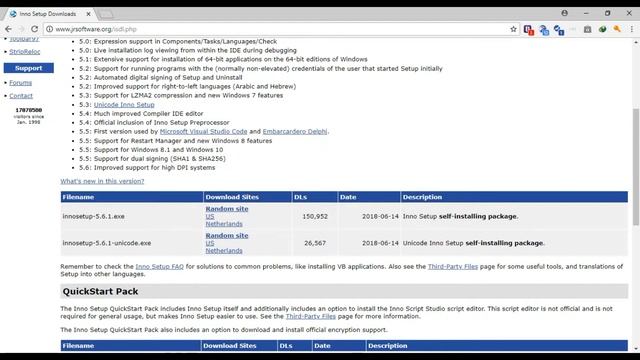Open the Chrome profile avatar button
Image resolution: width=640 pixels, height=360 pixels.
tap(564, 13)
